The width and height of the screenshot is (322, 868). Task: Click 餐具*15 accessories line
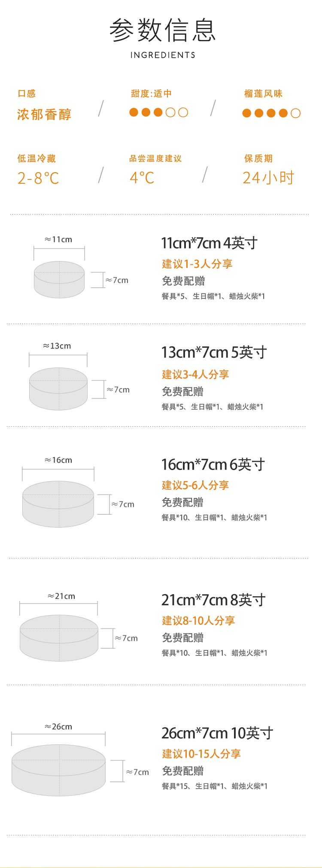tap(214, 786)
